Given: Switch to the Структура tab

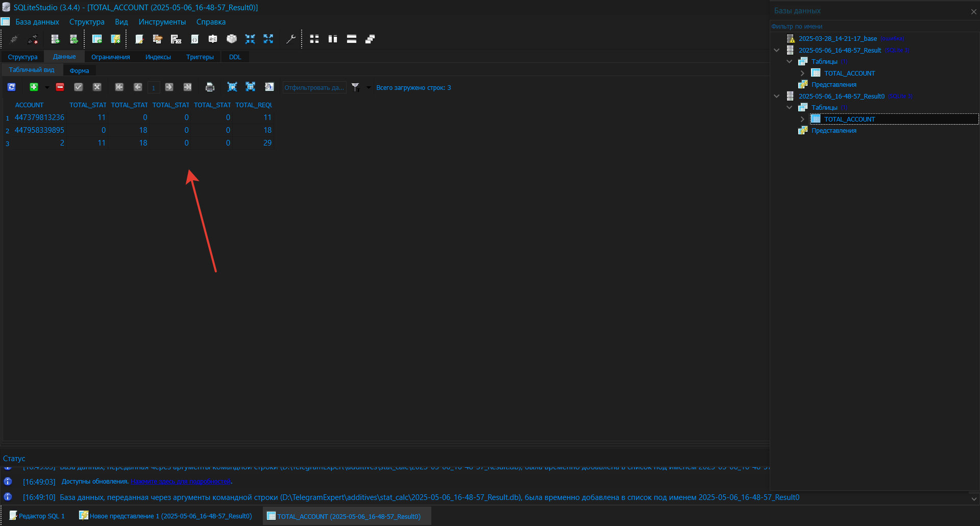Looking at the screenshot, I should pyautogui.click(x=22, y=57).
